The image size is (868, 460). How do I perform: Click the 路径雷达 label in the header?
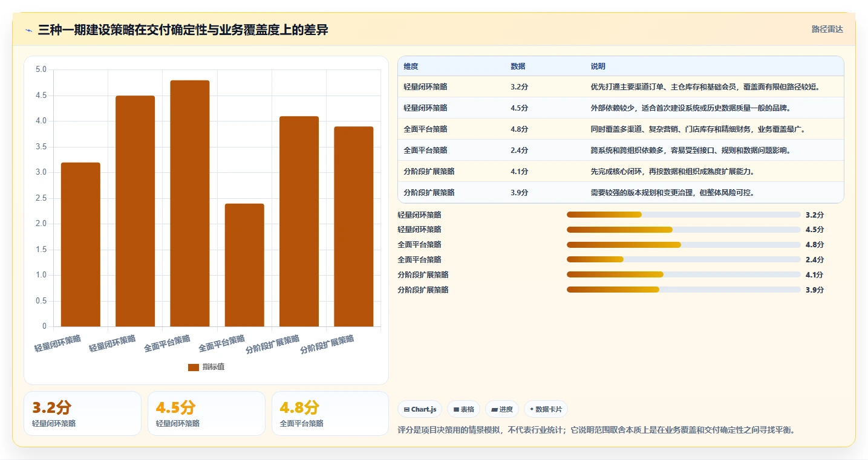click(827, 29)
